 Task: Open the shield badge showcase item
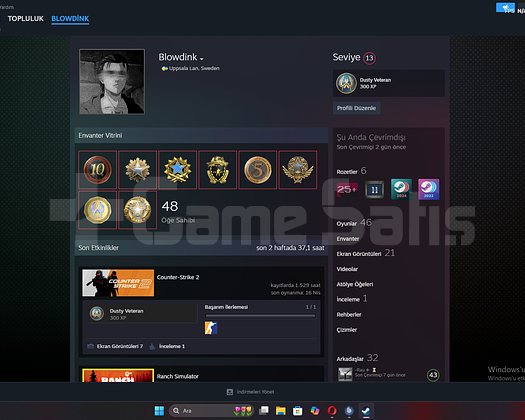point(218,169)
